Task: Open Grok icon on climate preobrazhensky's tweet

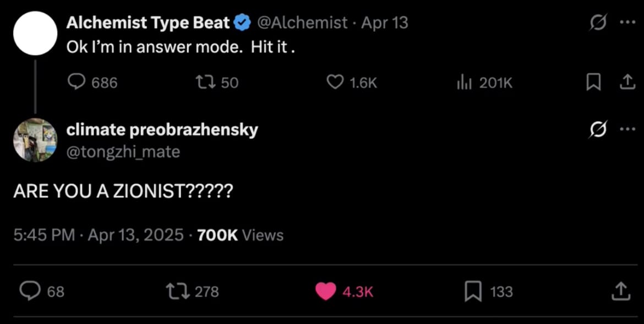Action: point(597,130)
